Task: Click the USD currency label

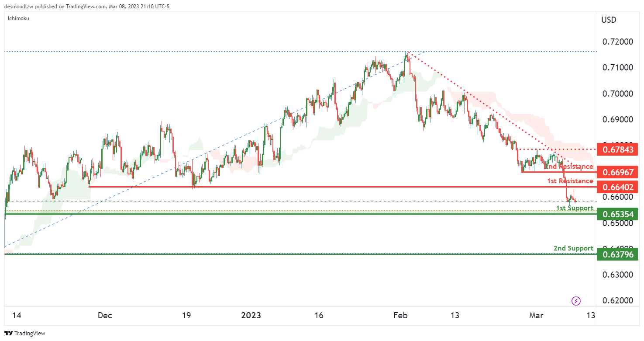Action: 609,20
